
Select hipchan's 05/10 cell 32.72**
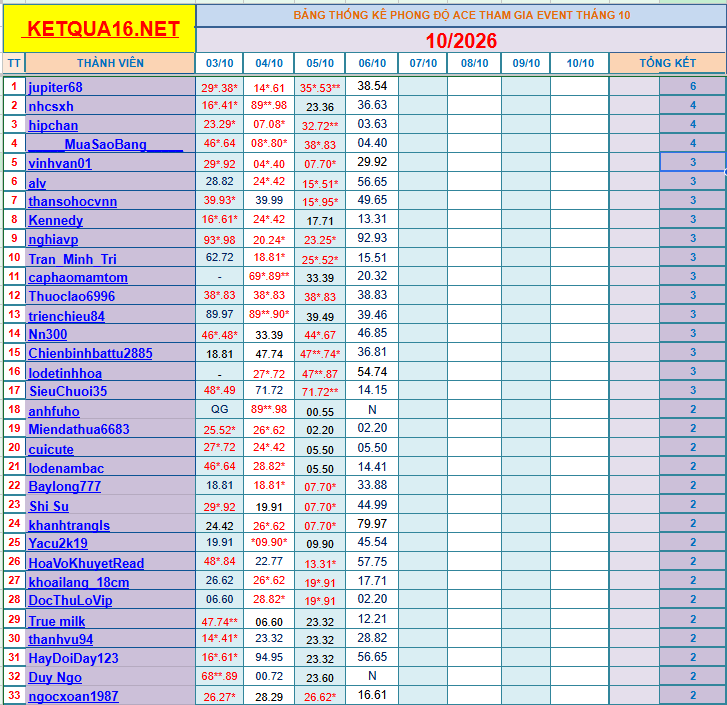[x=320, y=125]
